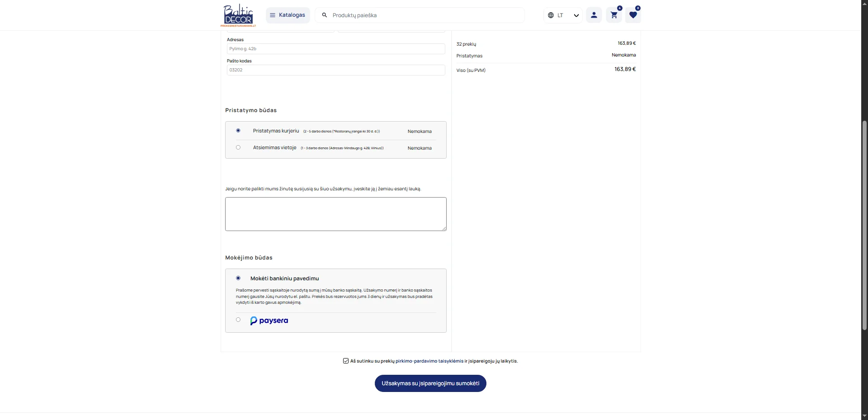Open the pirkimo-pardavimo taisyklėmis link

click(429, 361)
